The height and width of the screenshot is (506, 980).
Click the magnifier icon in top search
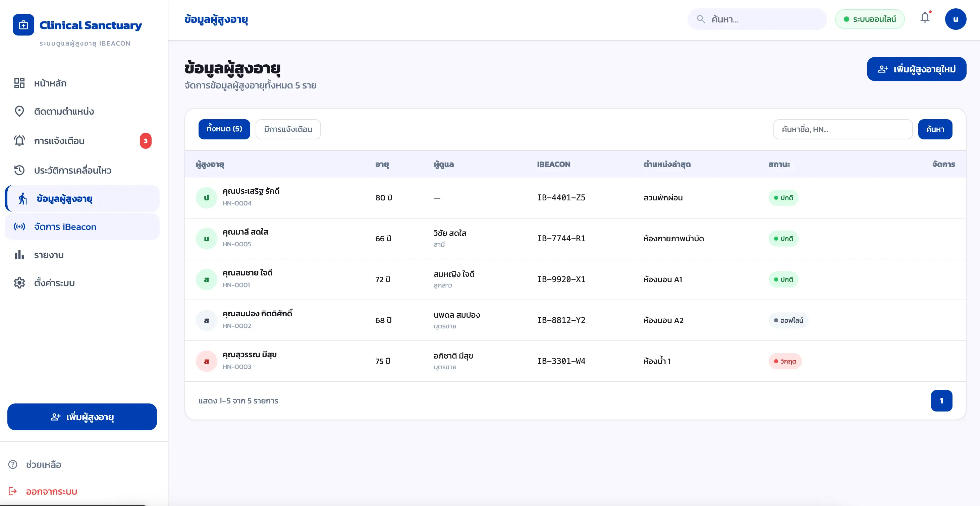pos(701,19)
